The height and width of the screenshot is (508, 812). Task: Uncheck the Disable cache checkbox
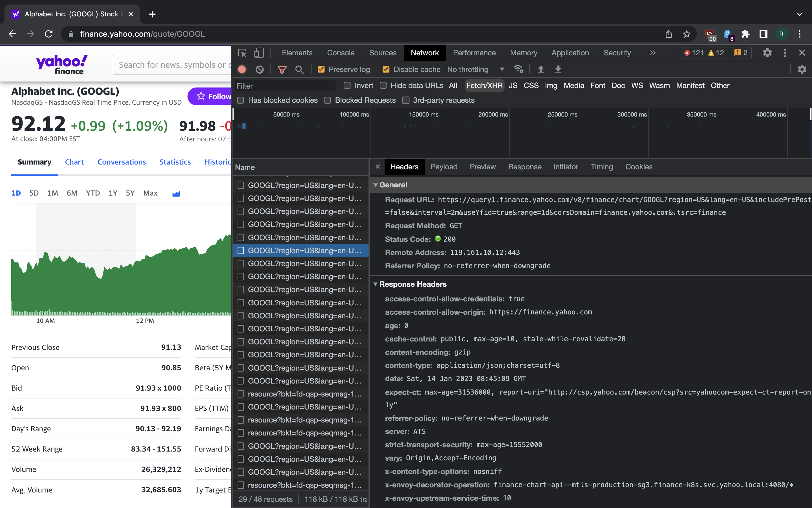[386, 69]
